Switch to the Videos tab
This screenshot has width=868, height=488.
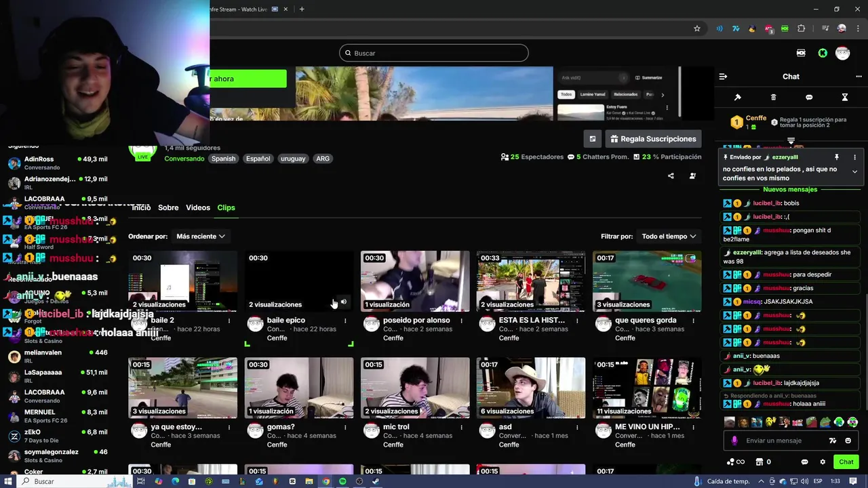coord(198,207)
